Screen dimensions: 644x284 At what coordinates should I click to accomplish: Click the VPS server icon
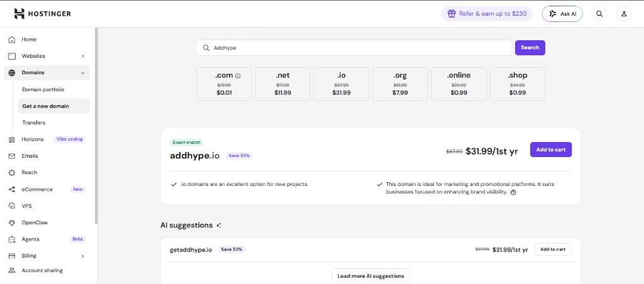click(x=12, y=206)
